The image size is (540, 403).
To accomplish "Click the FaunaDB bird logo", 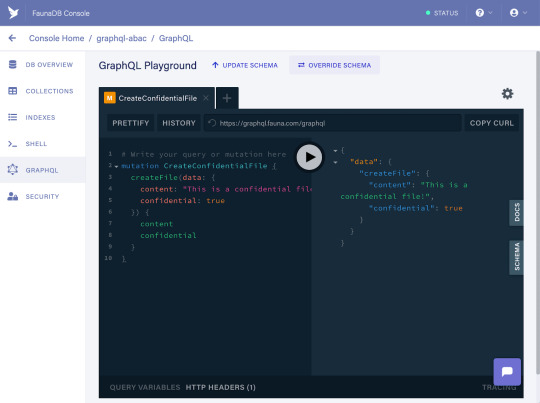I will [x=13, y=13].
